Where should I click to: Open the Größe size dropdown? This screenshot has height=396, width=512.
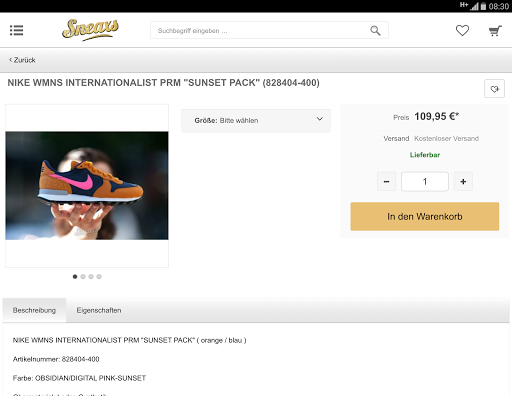click(x=256, y=120)
